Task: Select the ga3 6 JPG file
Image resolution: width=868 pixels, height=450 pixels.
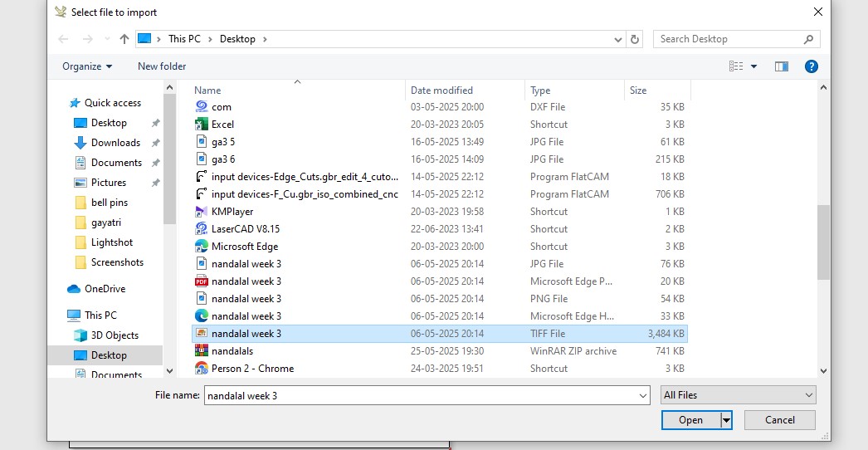Action: pos(440,159)
